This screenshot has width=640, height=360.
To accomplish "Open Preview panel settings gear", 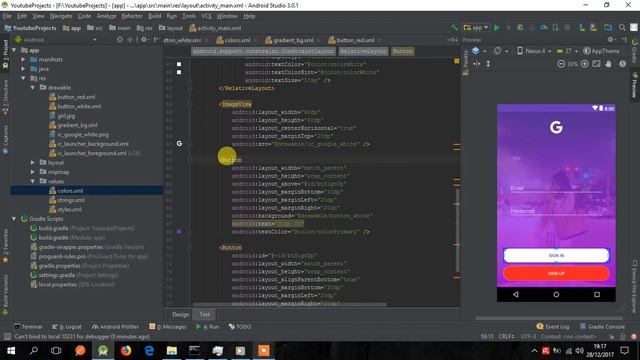I will (x=611, y=40).
